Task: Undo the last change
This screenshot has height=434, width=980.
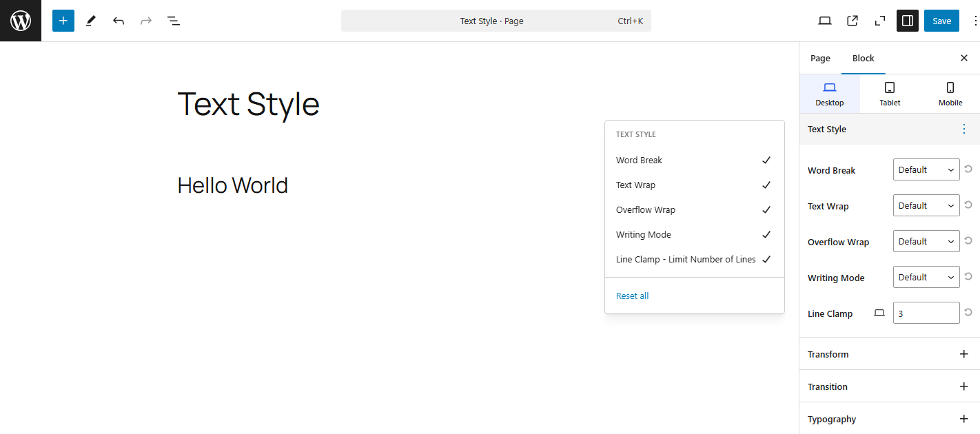Action: click(119, 21)
